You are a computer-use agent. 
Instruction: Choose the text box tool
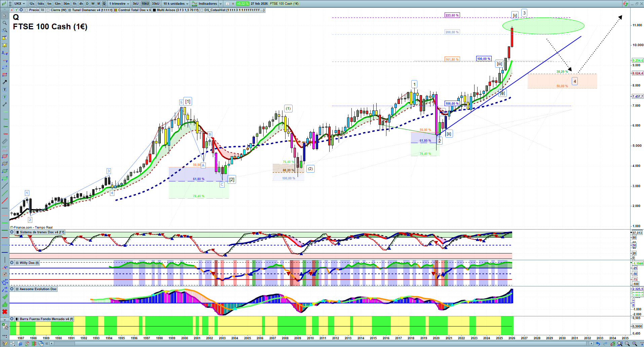click(5, 90)
